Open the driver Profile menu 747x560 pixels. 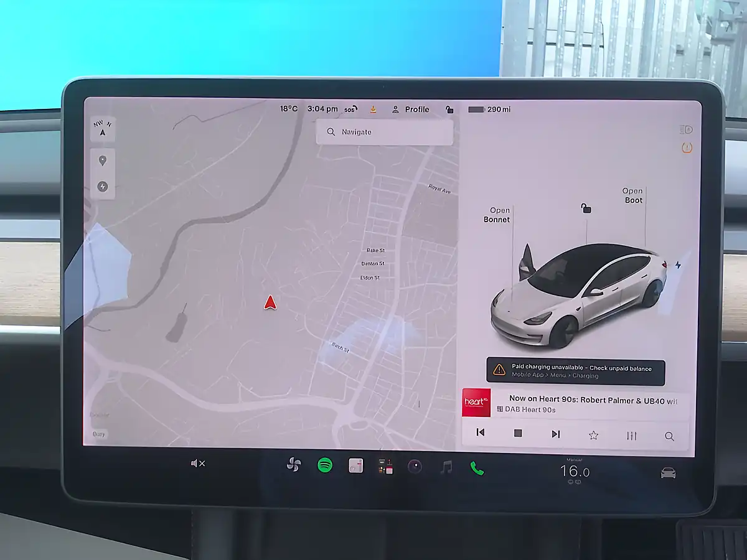click(x=410, y=110)
